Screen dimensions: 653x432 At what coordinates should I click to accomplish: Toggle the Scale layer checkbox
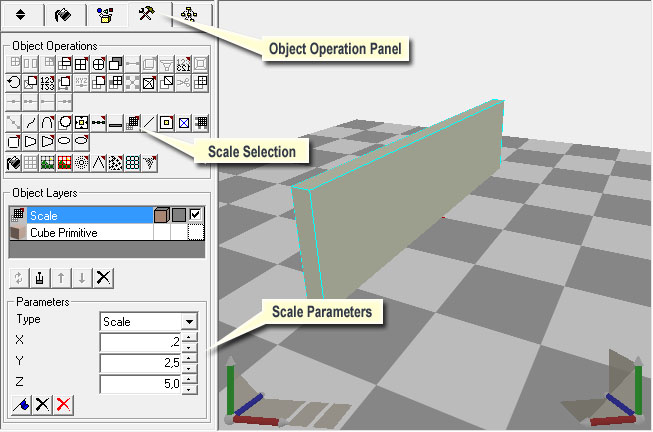(196, 215)
